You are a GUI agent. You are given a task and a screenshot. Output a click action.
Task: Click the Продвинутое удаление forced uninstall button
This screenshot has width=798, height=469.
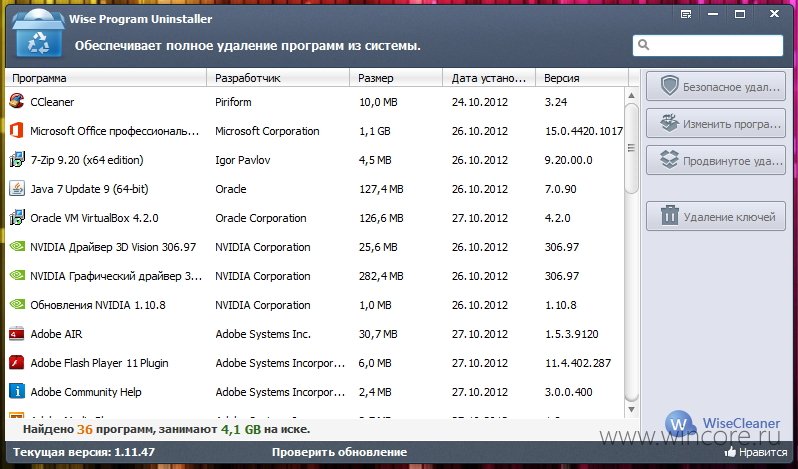click(x=716, y=161)
